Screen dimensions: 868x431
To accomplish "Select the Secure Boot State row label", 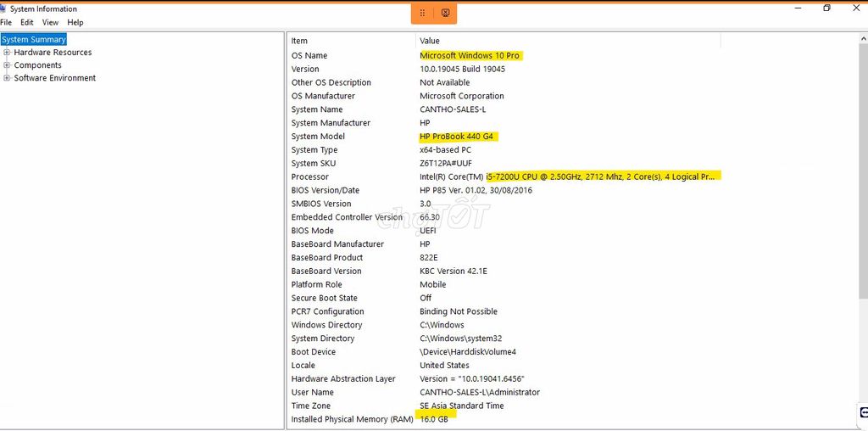I will pos(325,298).
